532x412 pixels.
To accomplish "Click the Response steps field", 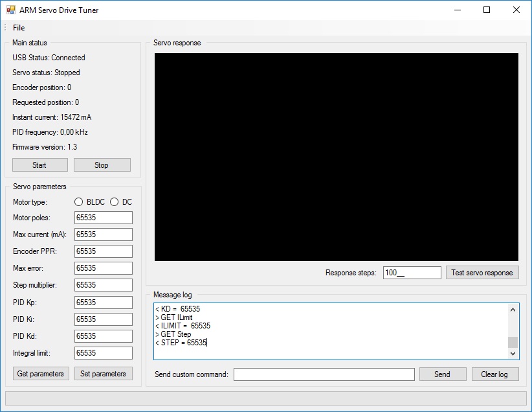I will (x=412, y=273).
